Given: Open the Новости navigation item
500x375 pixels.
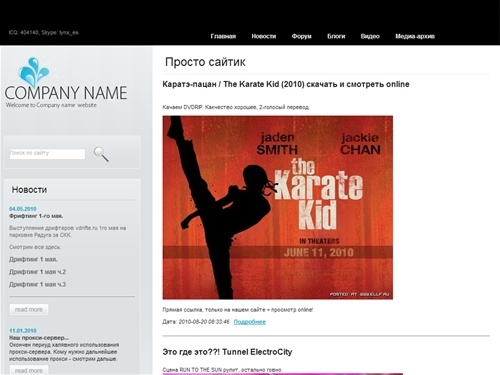Looking at the screenshot, I should 264,36.
